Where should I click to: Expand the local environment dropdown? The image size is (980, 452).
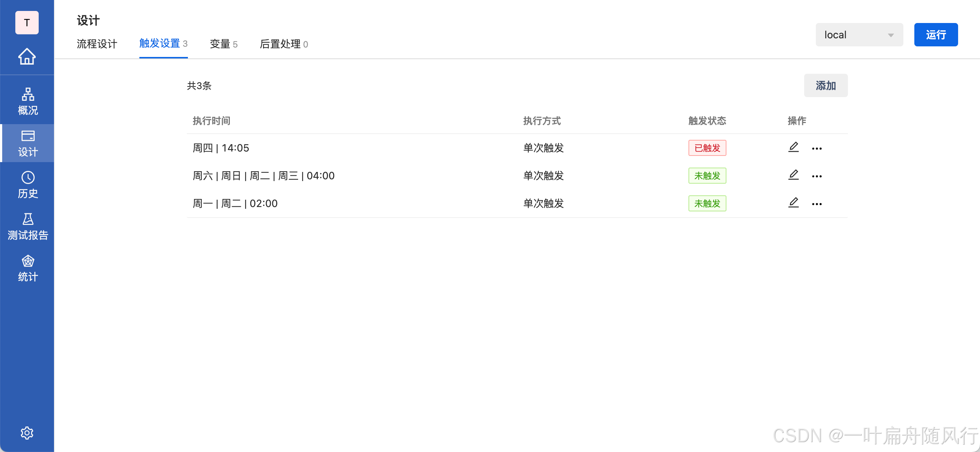[x=859, y=35]
